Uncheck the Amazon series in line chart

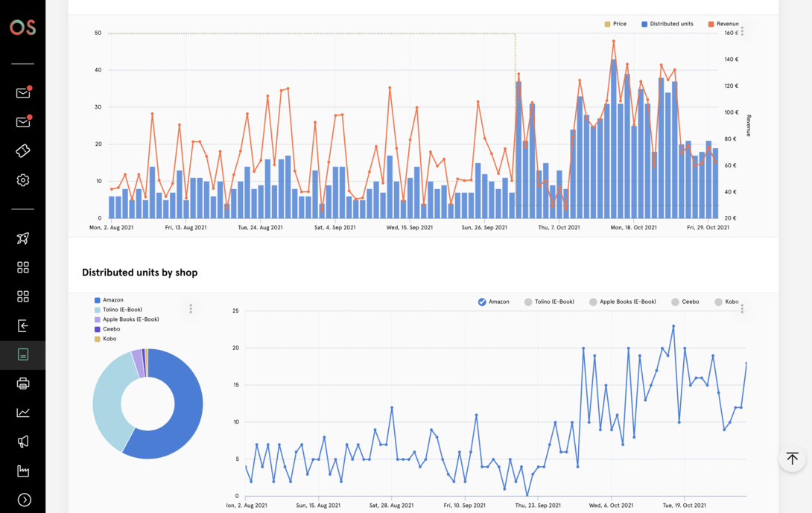482,302
